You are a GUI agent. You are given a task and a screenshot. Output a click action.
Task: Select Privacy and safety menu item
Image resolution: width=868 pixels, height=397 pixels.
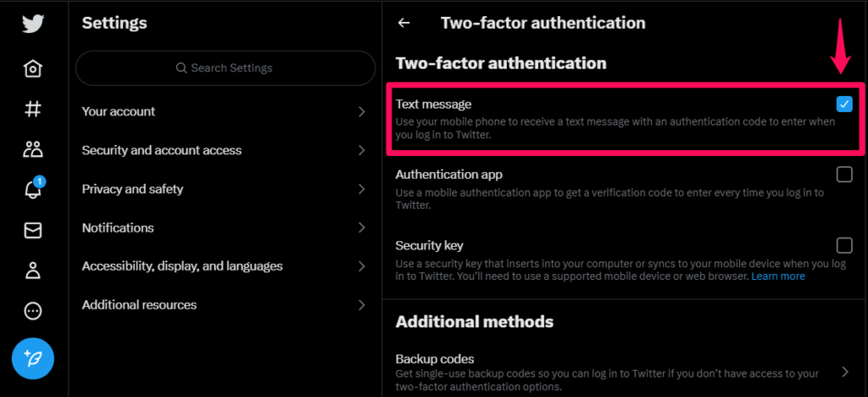pos(225,189)
